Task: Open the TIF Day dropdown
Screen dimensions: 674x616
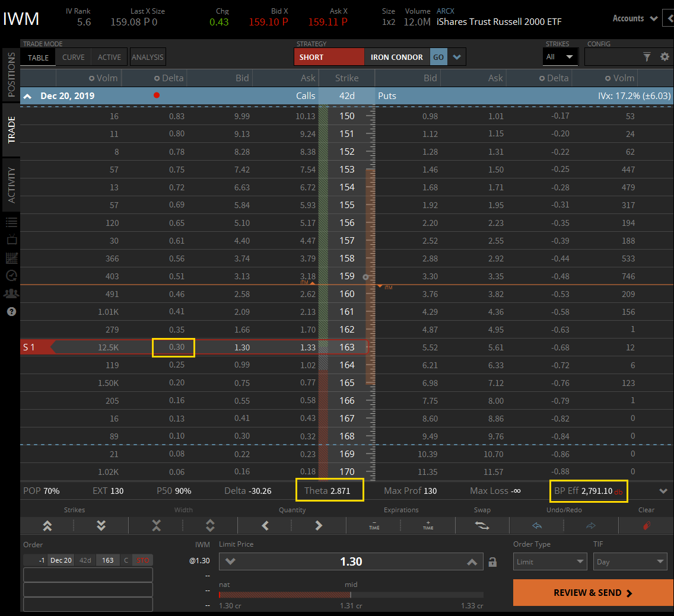Action: (630, 562)
